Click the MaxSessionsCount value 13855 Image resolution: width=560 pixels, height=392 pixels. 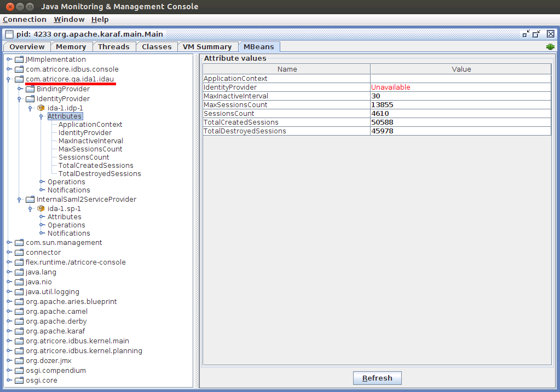click(x=461, y=105)
